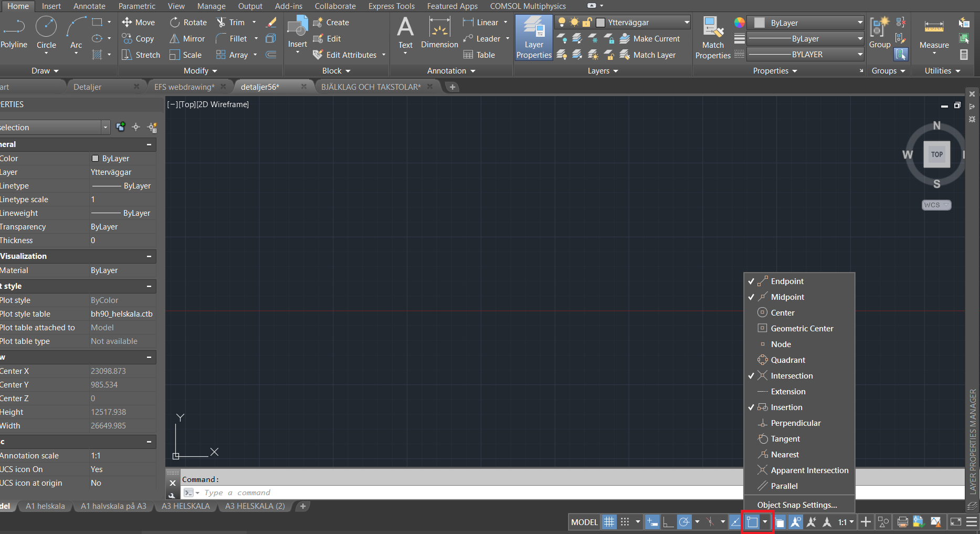
Task: Open the color wheel in Properties panel
Action: tap(739, 22)
